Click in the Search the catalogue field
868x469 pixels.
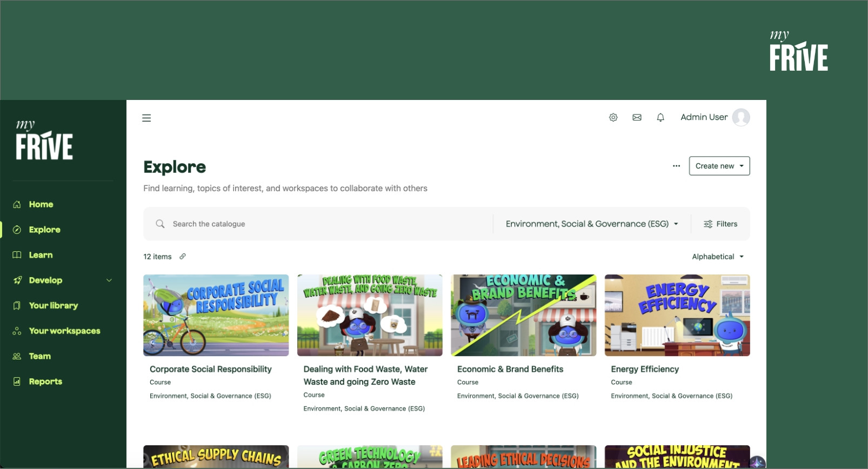(324, 224)
